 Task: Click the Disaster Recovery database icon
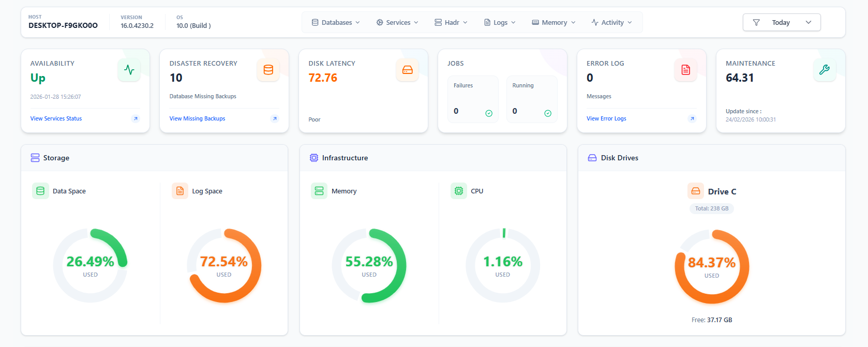(268, 70)
